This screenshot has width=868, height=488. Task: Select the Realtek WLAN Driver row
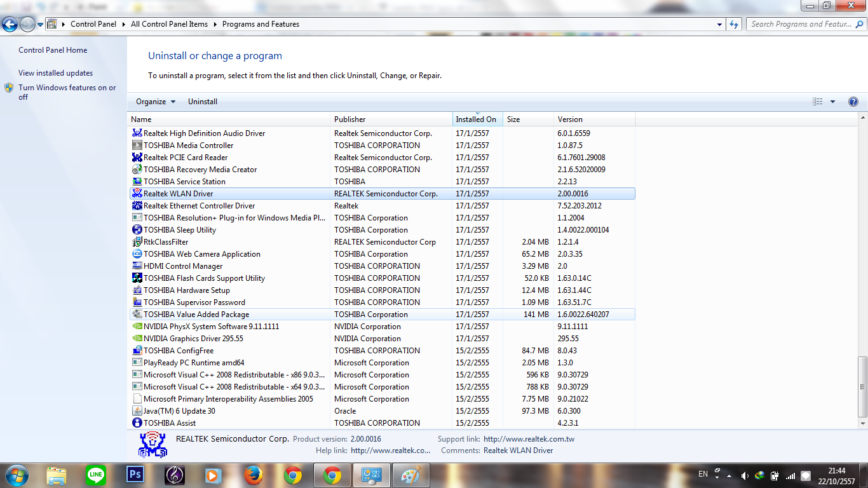[x=382, y=194]
